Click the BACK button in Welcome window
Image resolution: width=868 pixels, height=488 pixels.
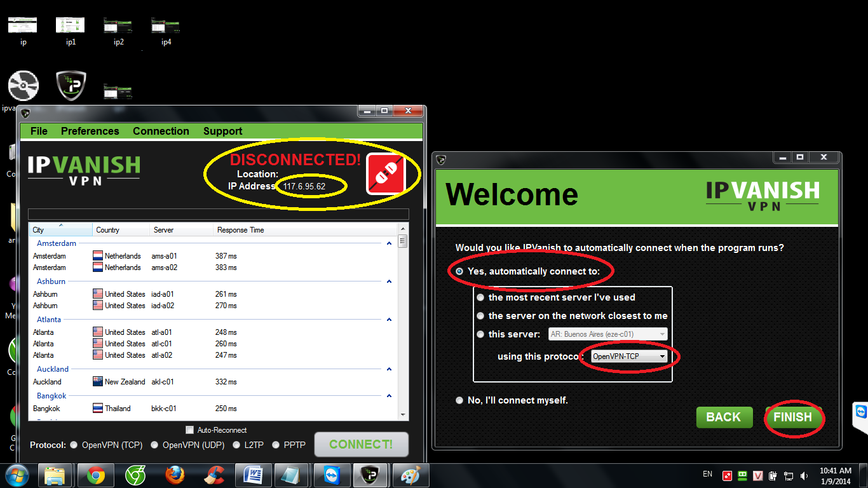pyautogui.click(x=724, y=417)
